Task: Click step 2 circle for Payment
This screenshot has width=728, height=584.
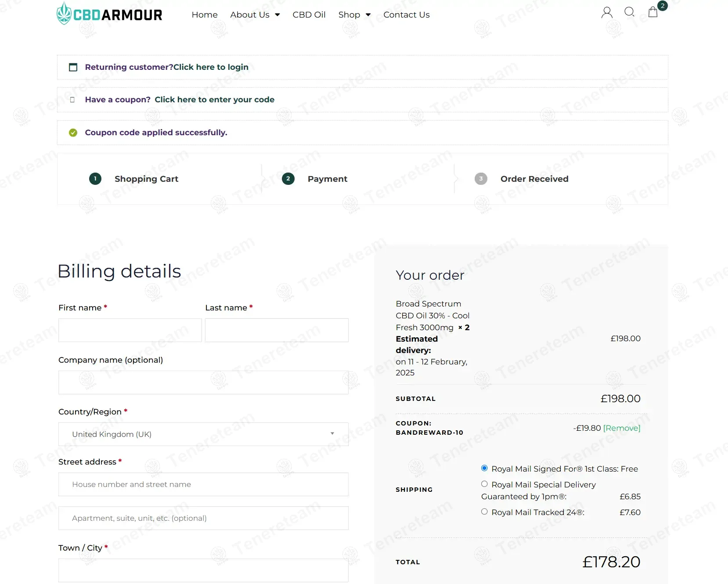Action: click(288, 179)
